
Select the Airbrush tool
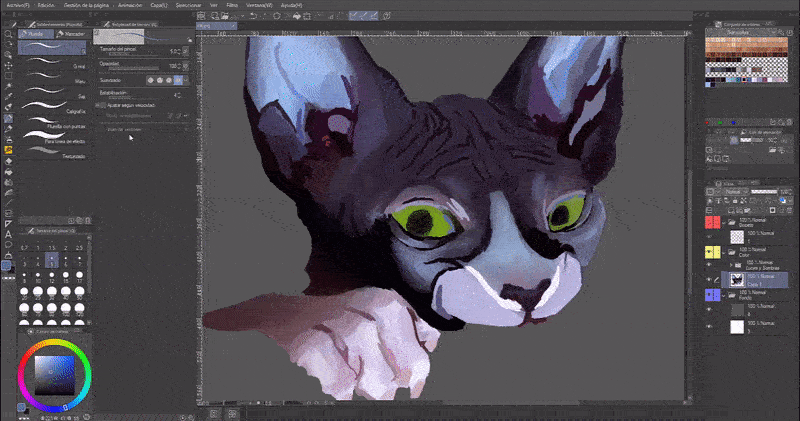pos(8,139)
